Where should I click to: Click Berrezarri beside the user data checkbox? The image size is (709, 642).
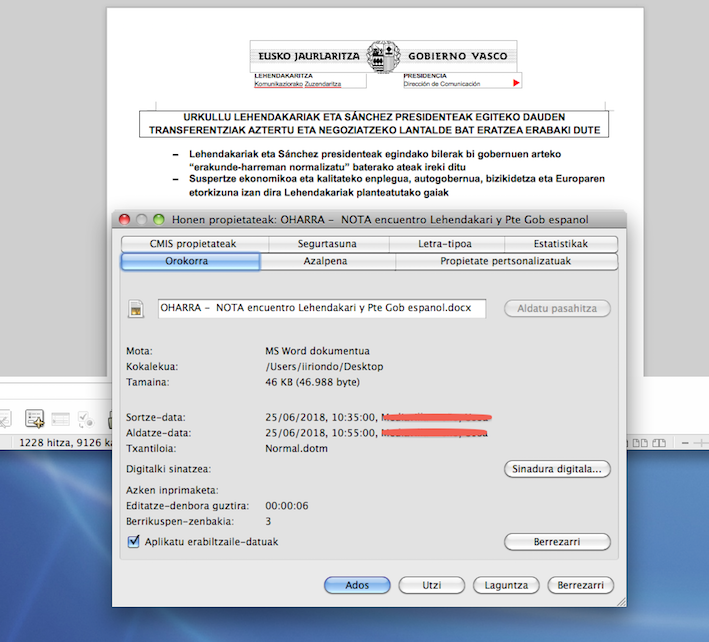(x=556, y=542)
